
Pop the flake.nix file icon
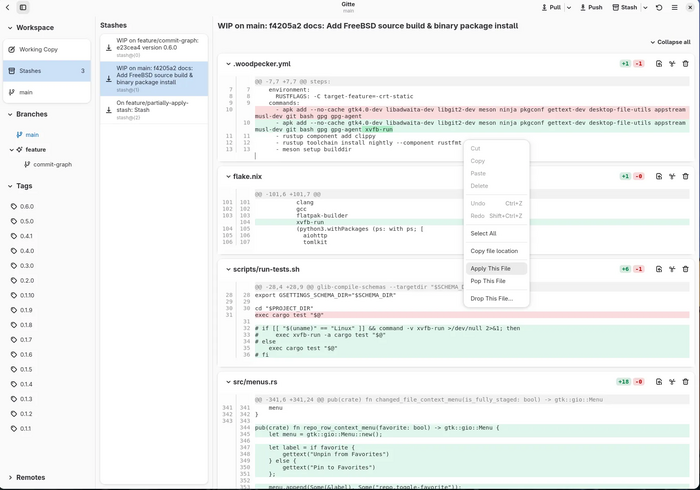coord(672,176)
